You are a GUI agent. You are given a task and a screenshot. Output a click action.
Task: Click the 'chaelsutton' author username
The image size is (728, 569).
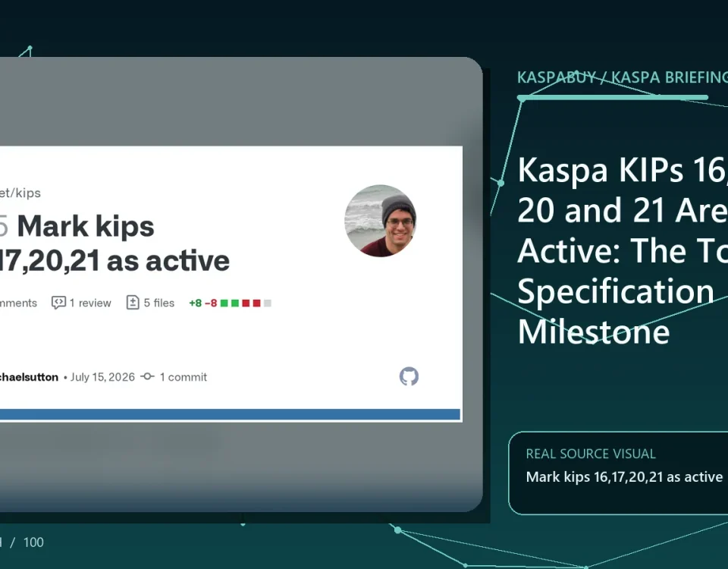click(29, 377)
